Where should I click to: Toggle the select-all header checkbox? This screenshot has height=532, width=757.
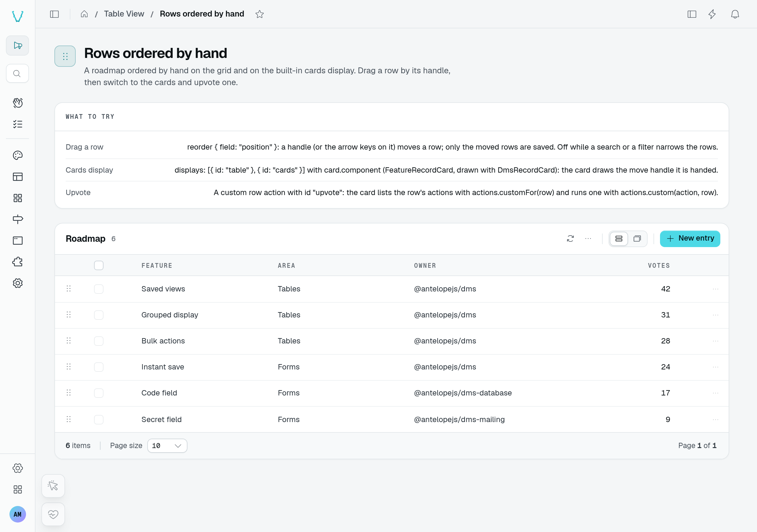point(98,265)
